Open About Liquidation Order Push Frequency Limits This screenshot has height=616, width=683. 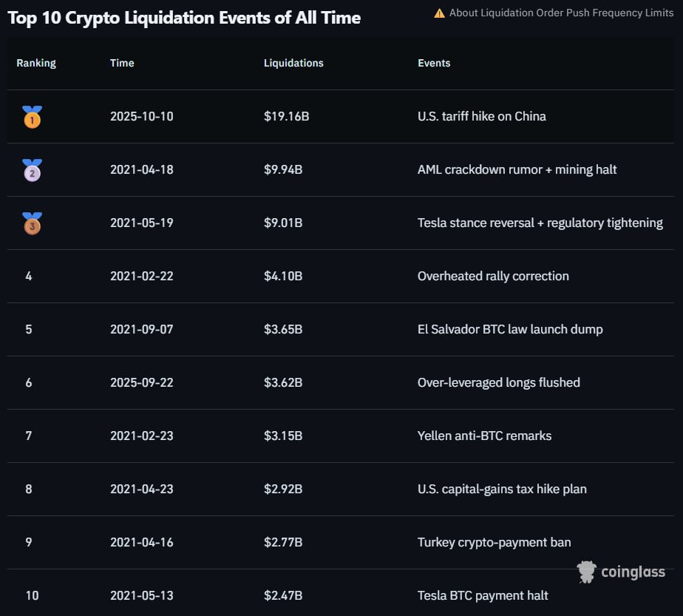click(x=561, y=13)
